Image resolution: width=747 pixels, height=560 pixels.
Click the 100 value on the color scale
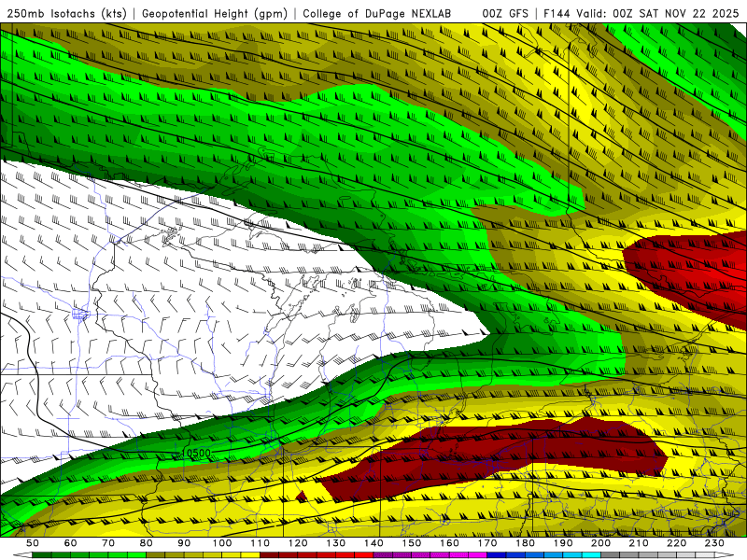coord(222,543)
